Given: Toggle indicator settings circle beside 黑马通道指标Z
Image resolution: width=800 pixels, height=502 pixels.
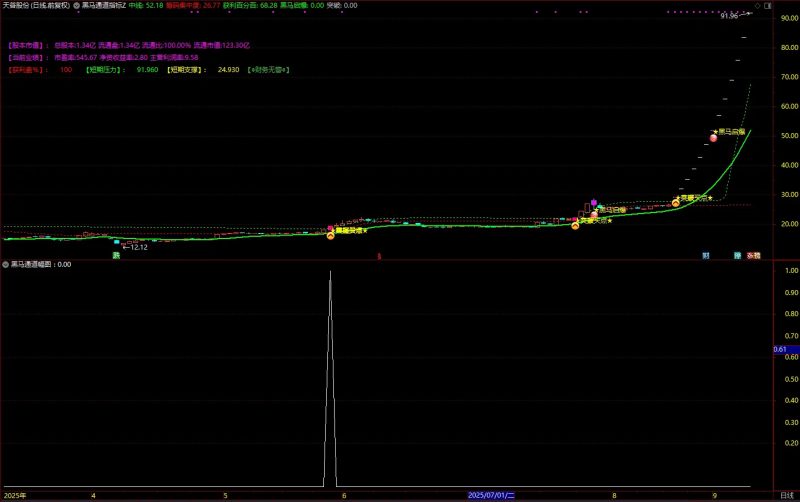Looking at the screenshot, I should [75, 5].
